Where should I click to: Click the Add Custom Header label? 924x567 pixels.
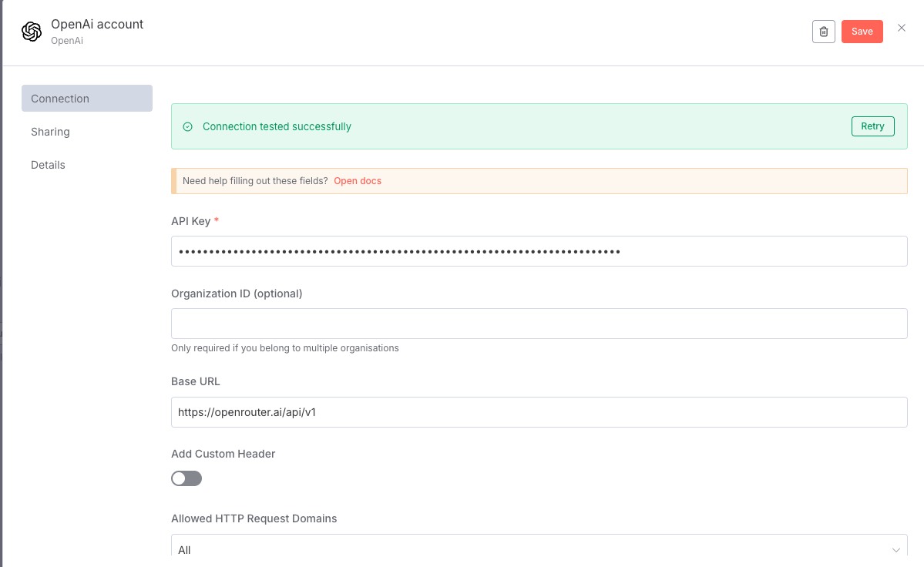click(223, 454)
